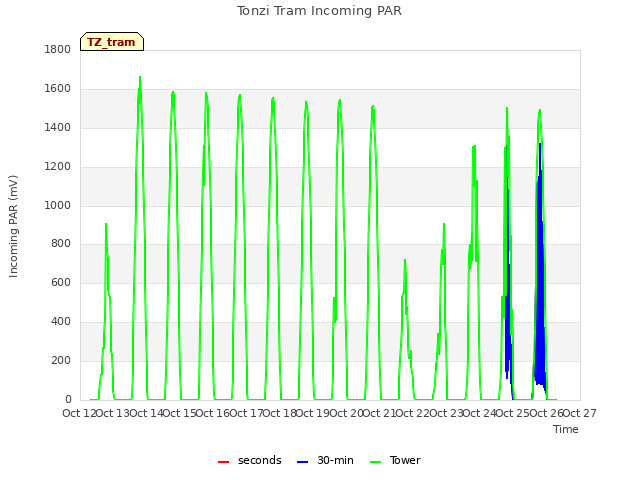Click the Time axis label

tap(566, 429)
